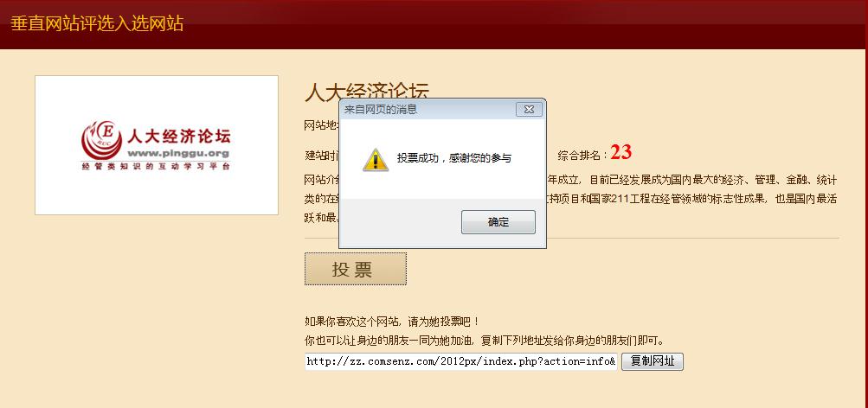Image resolution: width=868 pixels, height=408 pixels.
Task: Close the 来自网页的消息 dialog with X
Action: pos(529,110)
